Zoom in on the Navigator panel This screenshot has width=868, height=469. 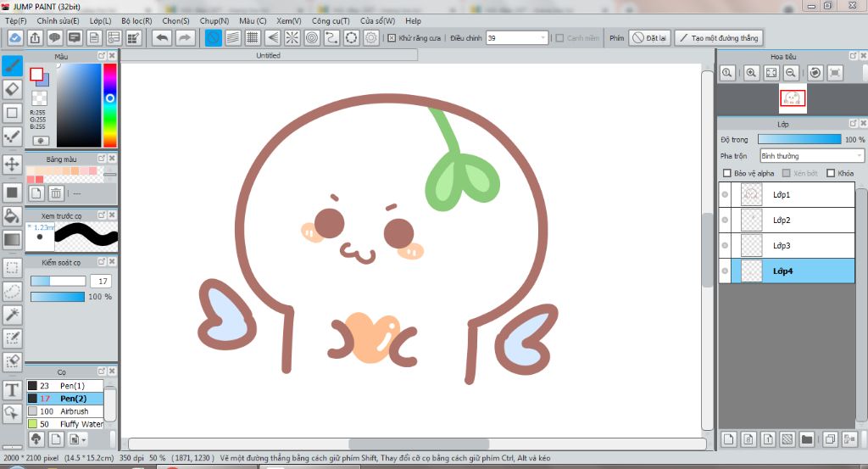751,73
